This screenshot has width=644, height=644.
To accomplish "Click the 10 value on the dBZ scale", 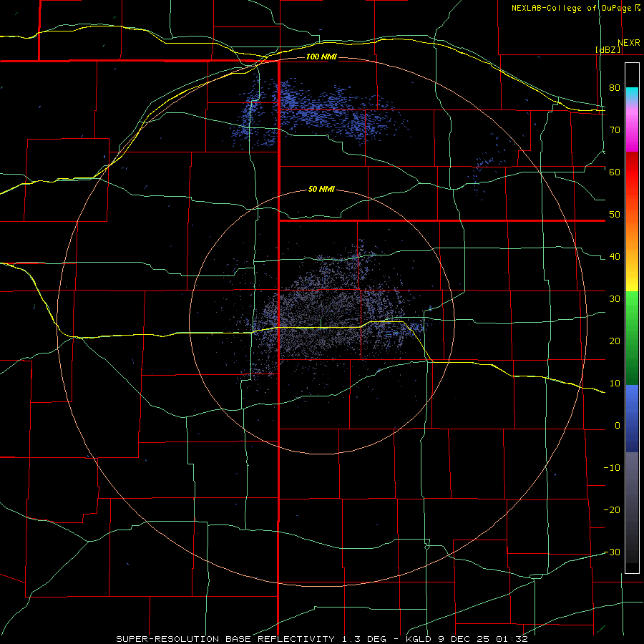I will pos(615,384).
